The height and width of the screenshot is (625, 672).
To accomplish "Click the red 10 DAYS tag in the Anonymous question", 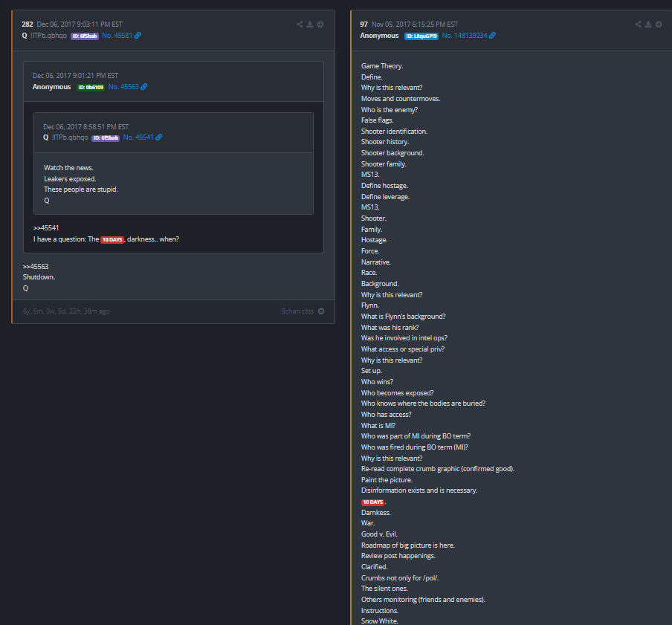I will coord(112,240).
